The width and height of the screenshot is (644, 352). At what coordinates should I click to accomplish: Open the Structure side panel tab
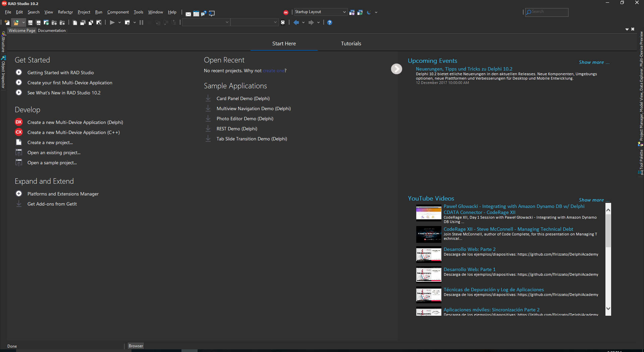point(3,42)
